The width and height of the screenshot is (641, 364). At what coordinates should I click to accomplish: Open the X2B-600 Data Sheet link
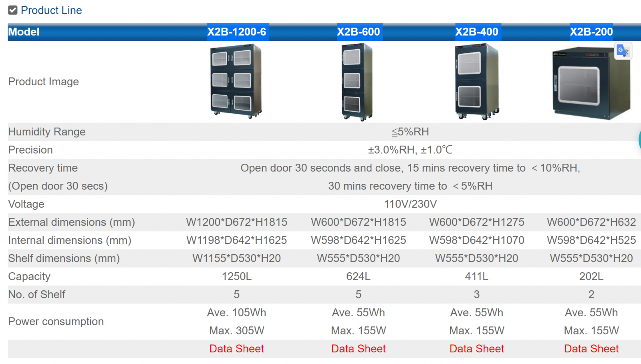(x=358, y=349)
